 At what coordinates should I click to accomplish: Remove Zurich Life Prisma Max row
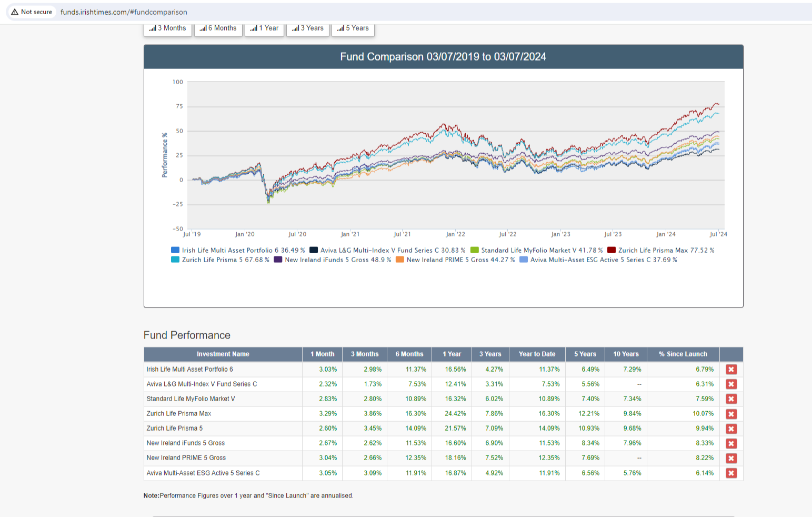coord(731,414)
